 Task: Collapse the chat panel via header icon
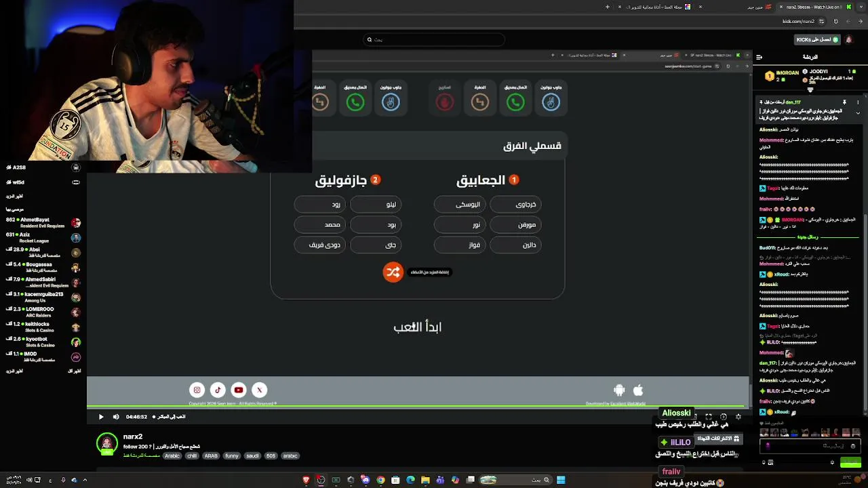point(759,57)
